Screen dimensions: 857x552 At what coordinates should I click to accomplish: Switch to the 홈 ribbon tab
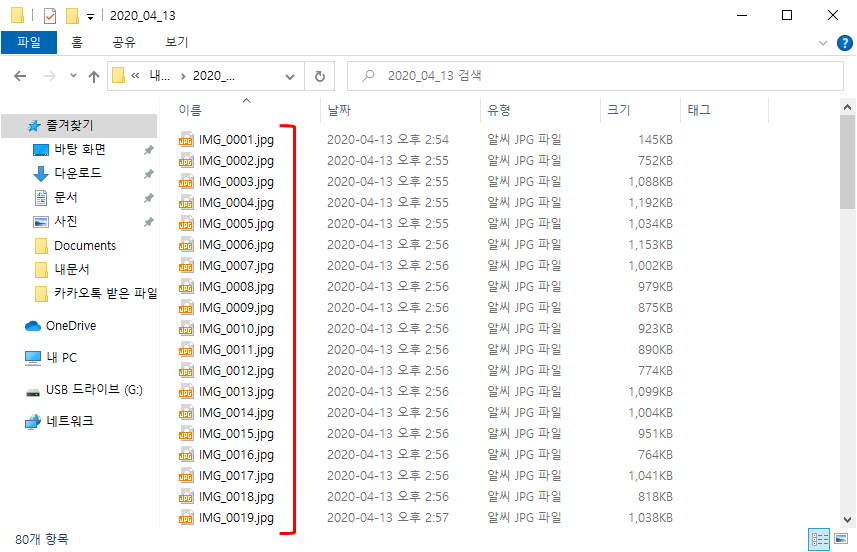(x=77, y=42)
